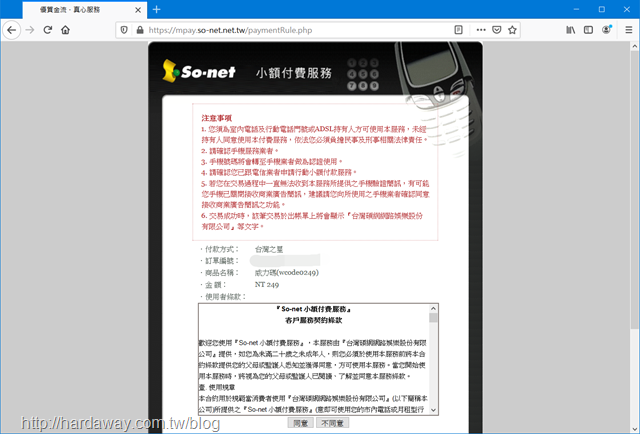Open page actions three-dot menu
The image size is (640, 434).
[481, 30]
